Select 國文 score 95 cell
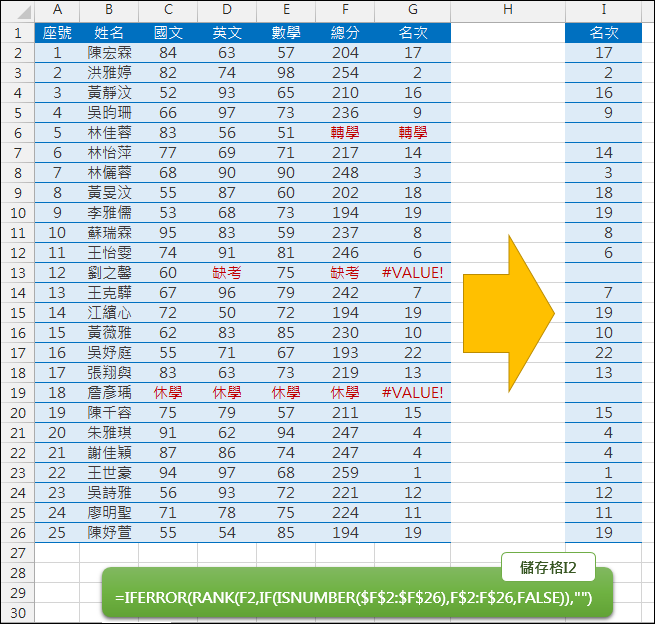 point(168,233)
